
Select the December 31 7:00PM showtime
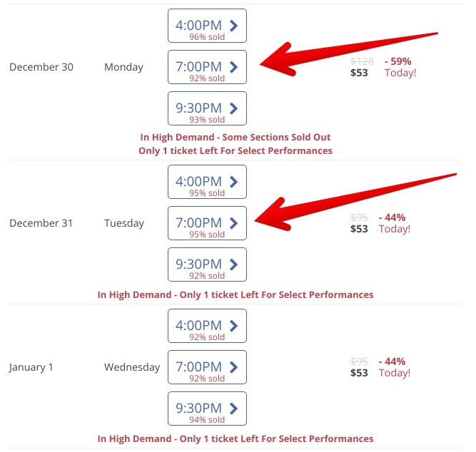[x=207, y=223]
